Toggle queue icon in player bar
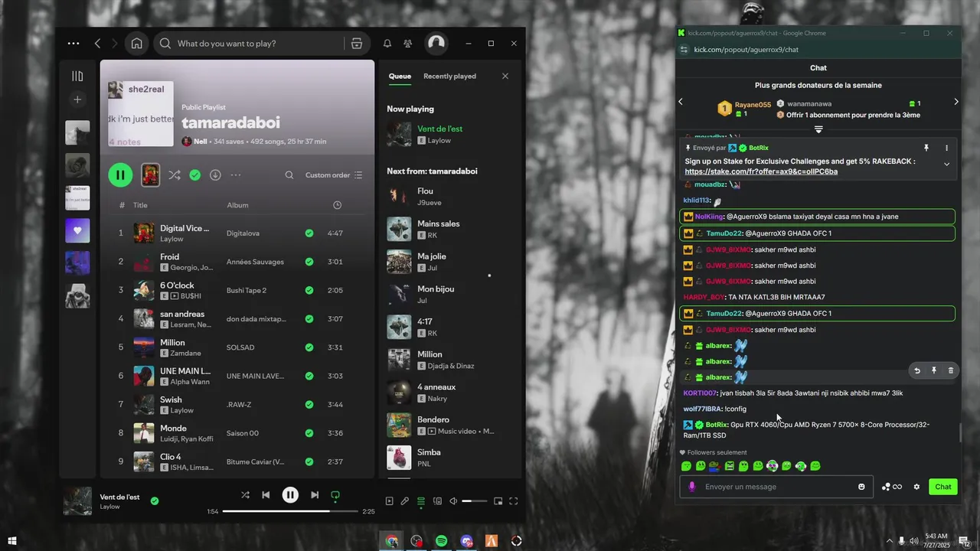The image size is (980, 551). [421, 501]
